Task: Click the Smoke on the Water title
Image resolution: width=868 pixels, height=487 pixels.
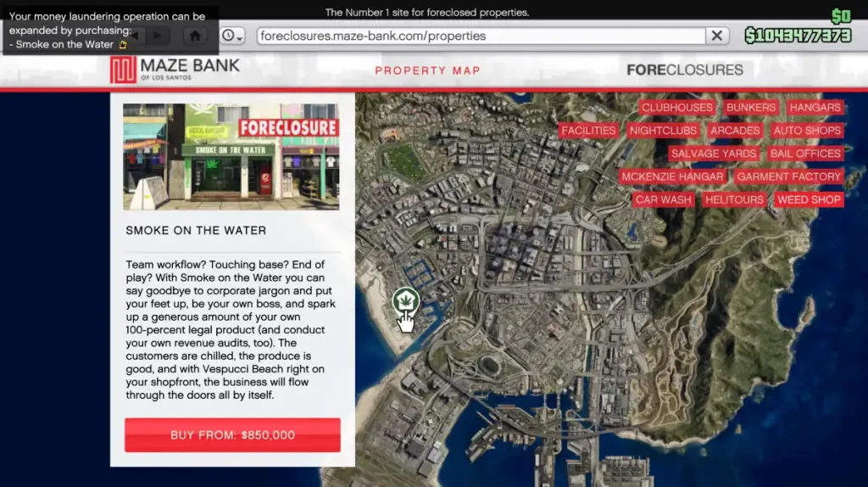Action: coord(196,231)
